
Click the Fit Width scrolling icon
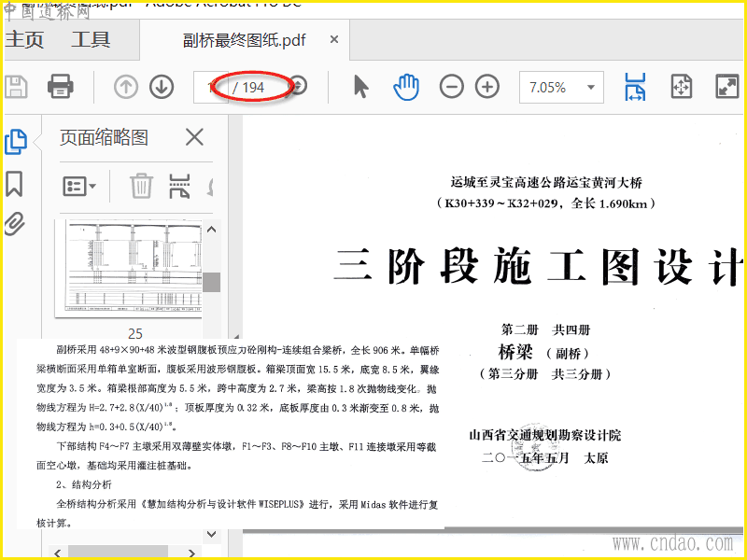pyautogui.click(x=635, y=87)
